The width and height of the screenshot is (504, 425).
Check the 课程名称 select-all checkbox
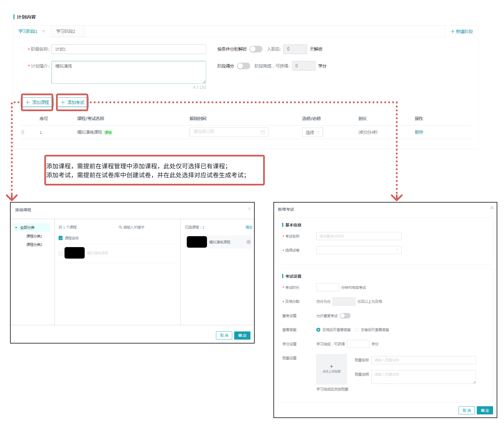(x=61, y=238)
